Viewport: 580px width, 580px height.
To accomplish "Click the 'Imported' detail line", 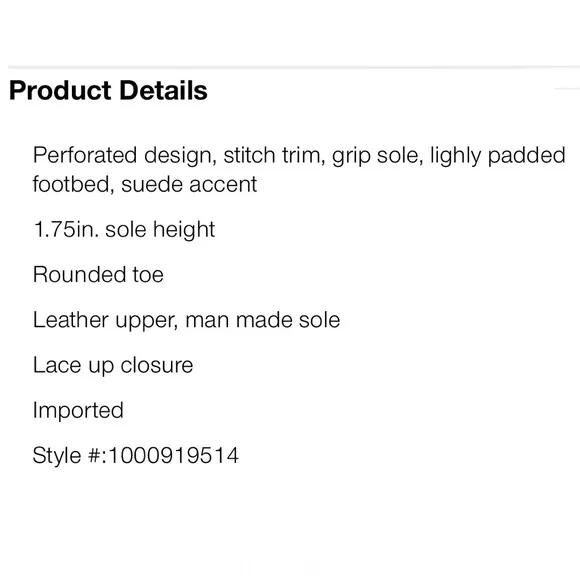I will click(x=78, y=411).
